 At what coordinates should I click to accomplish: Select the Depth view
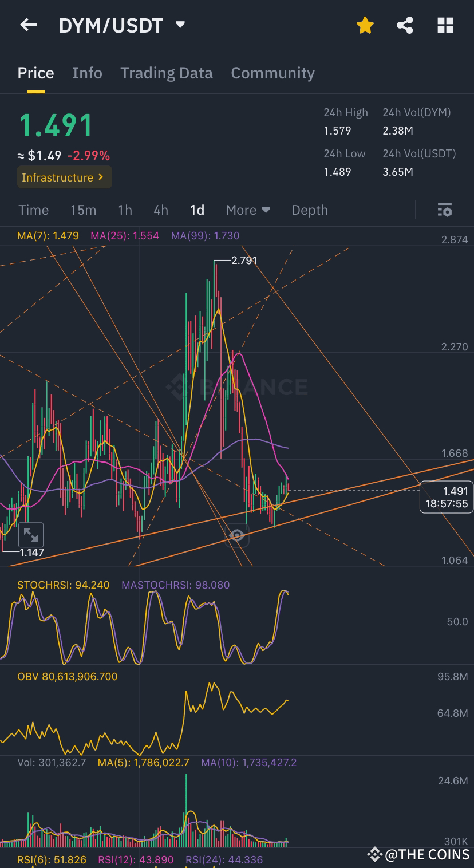point(309,210)
